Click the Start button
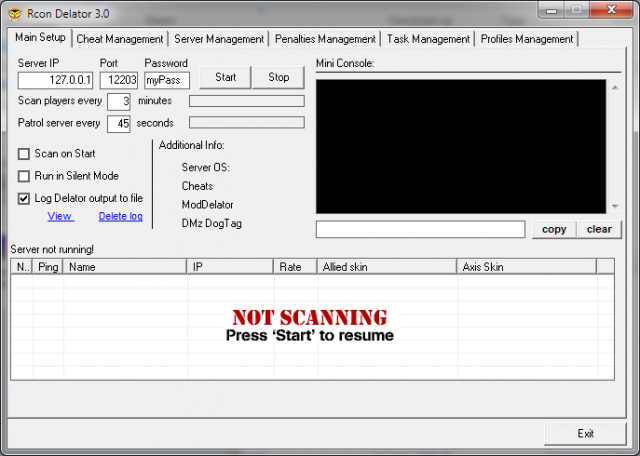 coord(225,77)
